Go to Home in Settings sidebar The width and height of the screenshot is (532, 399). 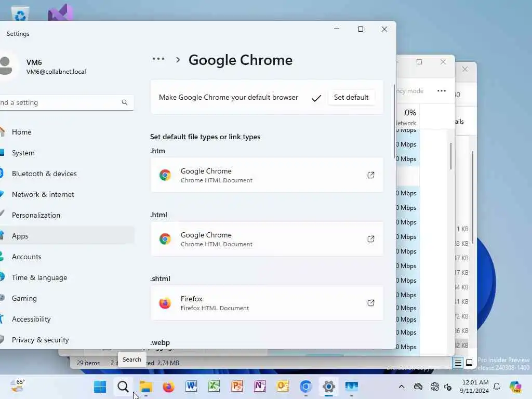coord(66,132)
